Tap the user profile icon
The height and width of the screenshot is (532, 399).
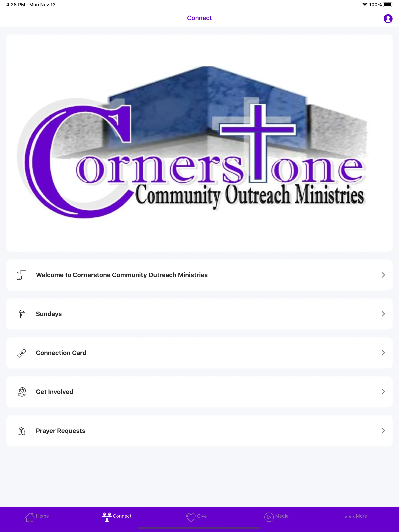coord(387,18)
